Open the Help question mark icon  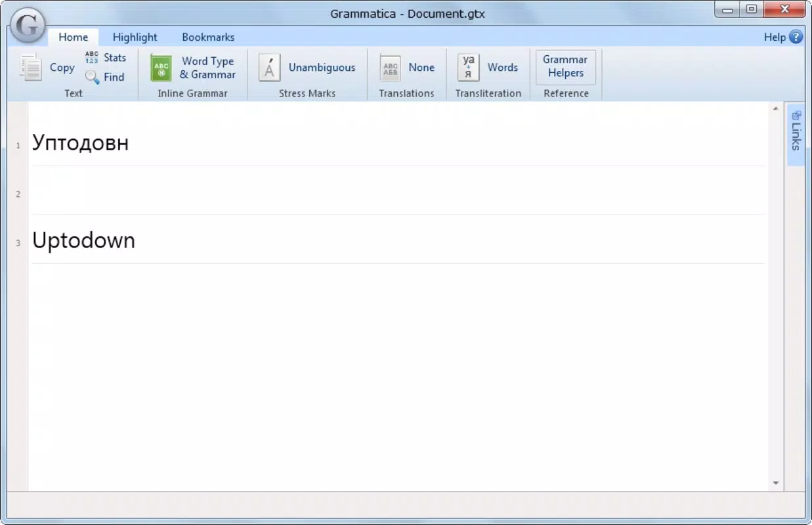click(x=796, y=37)
